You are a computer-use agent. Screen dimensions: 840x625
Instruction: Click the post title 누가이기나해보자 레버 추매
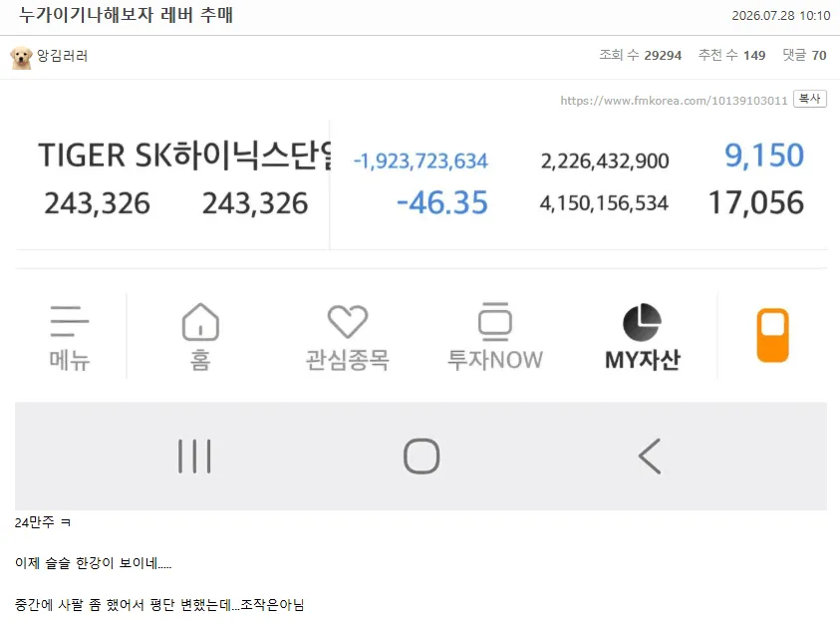[126, 15]
